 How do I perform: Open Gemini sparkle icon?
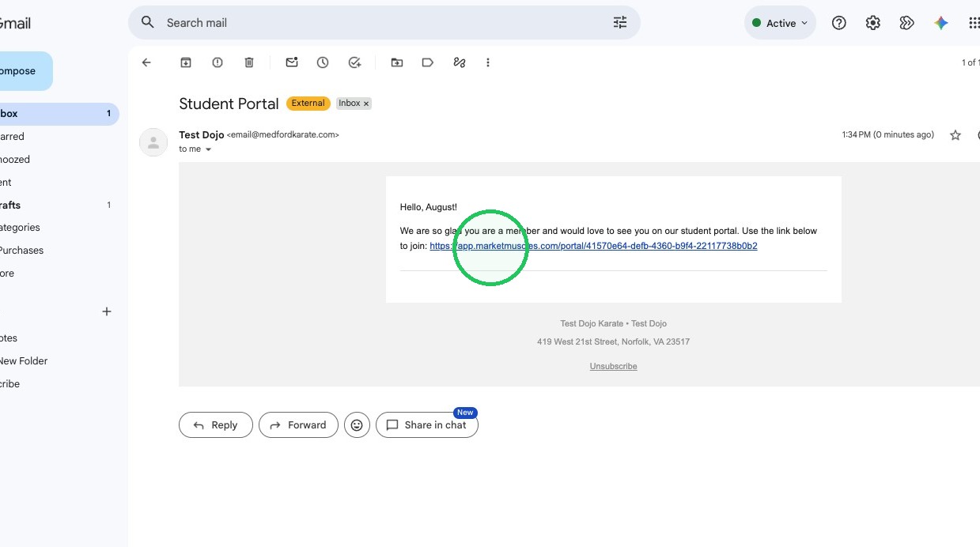point(941,23)
